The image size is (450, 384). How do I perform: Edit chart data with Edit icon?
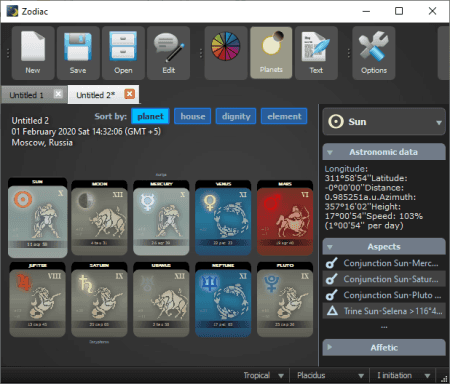pyautogui.click(x=169, y=53)
